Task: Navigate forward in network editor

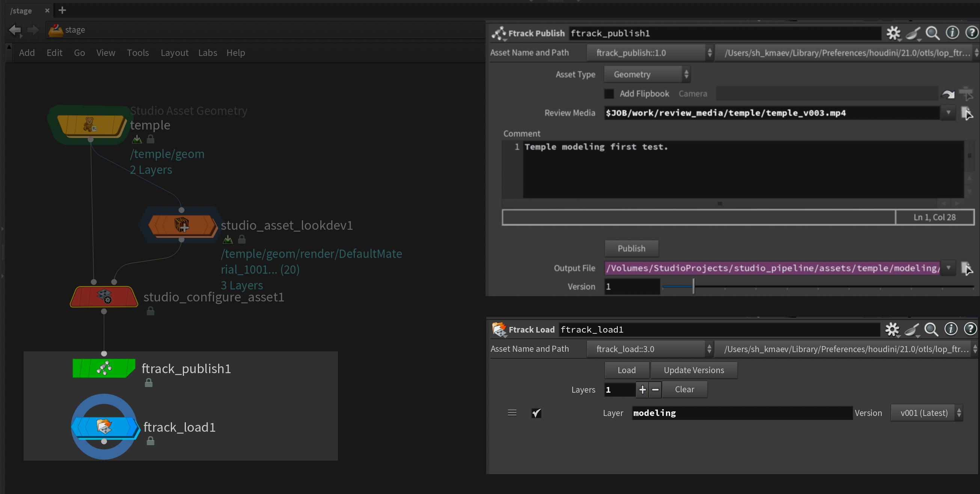Action: tap(33, 30)
